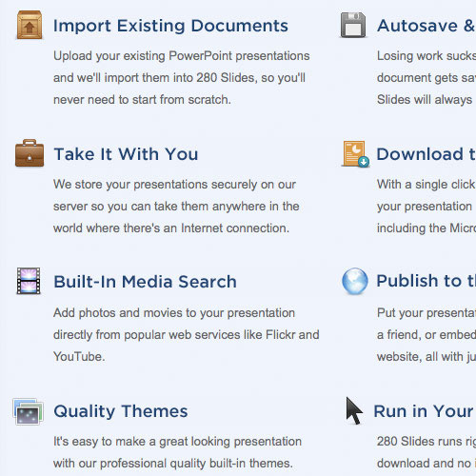Click the PowerPoint import description paragraph
476x476 pixels.
click(x=182, y=78)
